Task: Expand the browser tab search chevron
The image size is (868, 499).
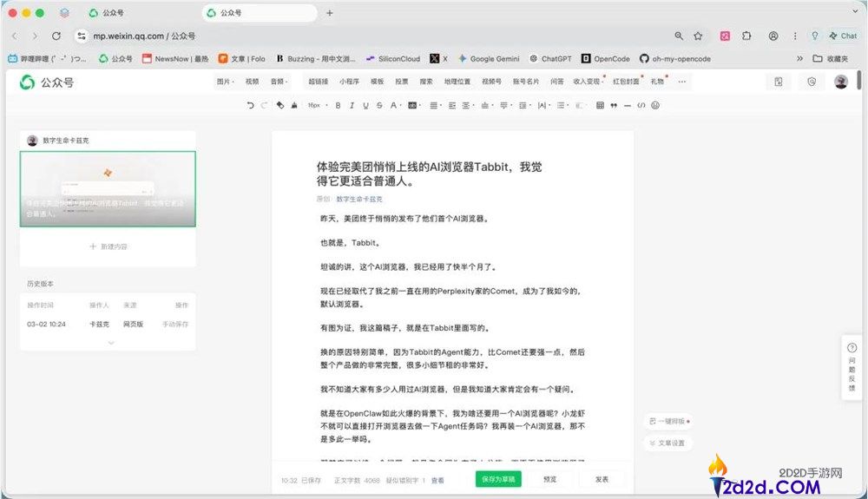Action: (856, 11)
